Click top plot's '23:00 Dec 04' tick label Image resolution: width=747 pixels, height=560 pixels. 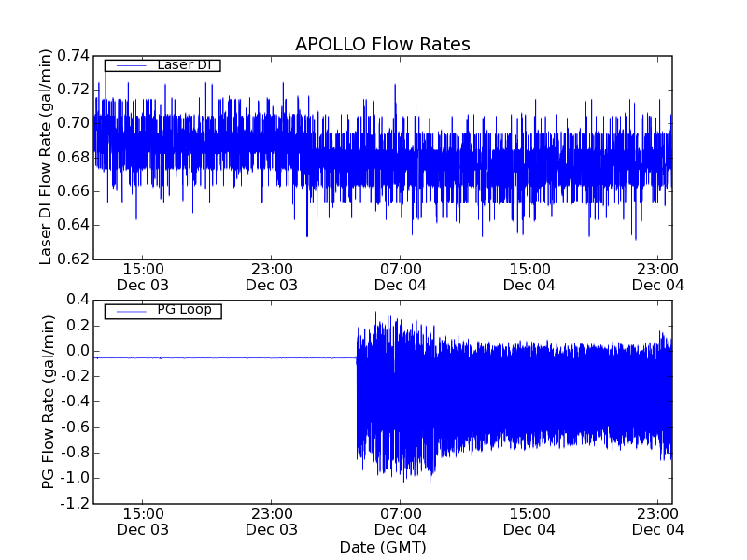pyautogui.click(x=658, y=277)
